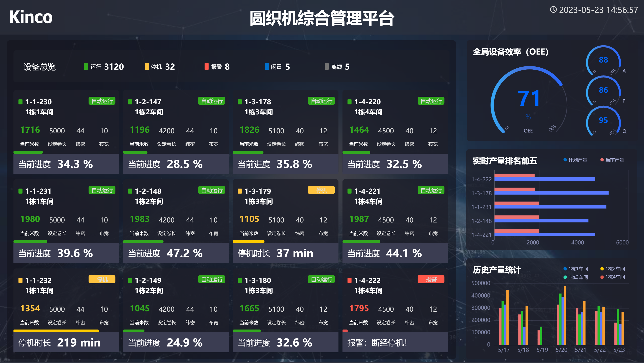The image size is (644, 363).
Task: Click the progress bar of machine 1-1-232
Action: tap(56, 331)
